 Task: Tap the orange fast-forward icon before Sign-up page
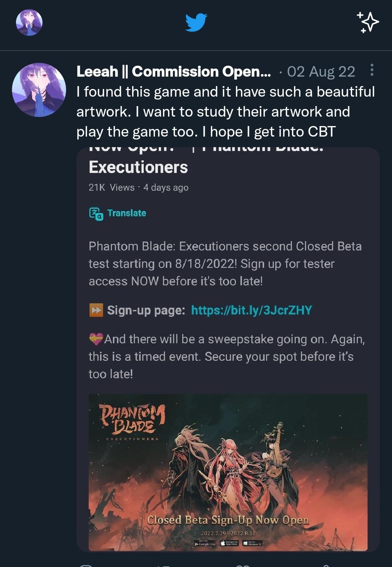(96, 310)
